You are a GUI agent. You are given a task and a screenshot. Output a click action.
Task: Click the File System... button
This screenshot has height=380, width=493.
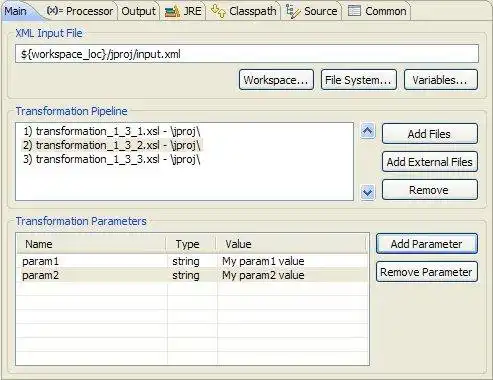tap(359, 80)
